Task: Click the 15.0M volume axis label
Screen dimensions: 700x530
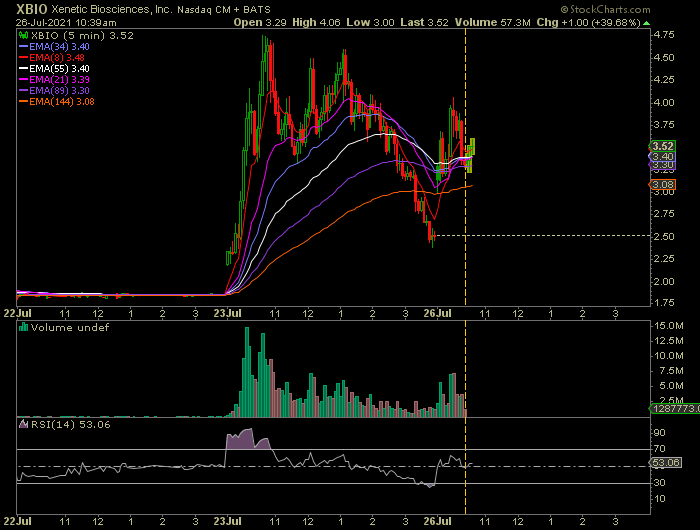Action: 669,326
